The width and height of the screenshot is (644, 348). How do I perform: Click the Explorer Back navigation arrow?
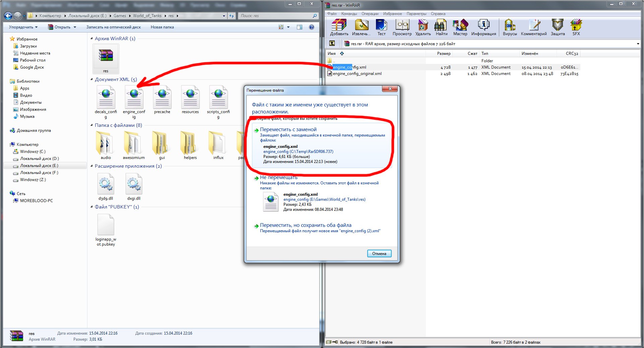8,16
